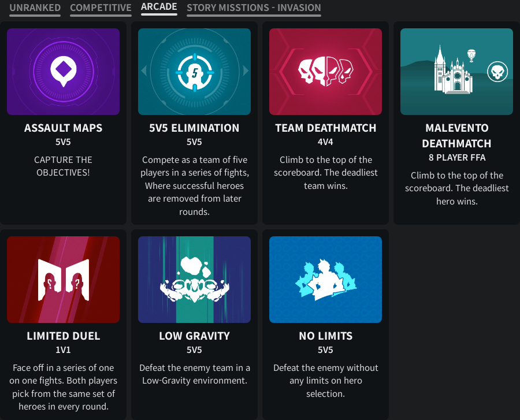
Task: Click the Limited Duel mystery heroes icon
Action: click(x=64, y=280)
